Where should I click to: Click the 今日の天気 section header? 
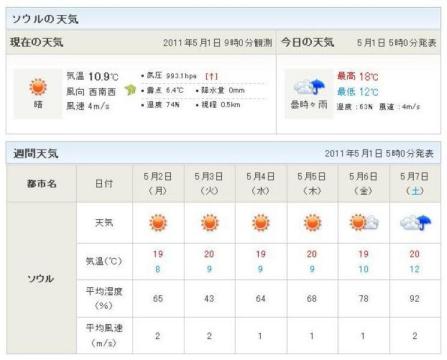[307, 42]
